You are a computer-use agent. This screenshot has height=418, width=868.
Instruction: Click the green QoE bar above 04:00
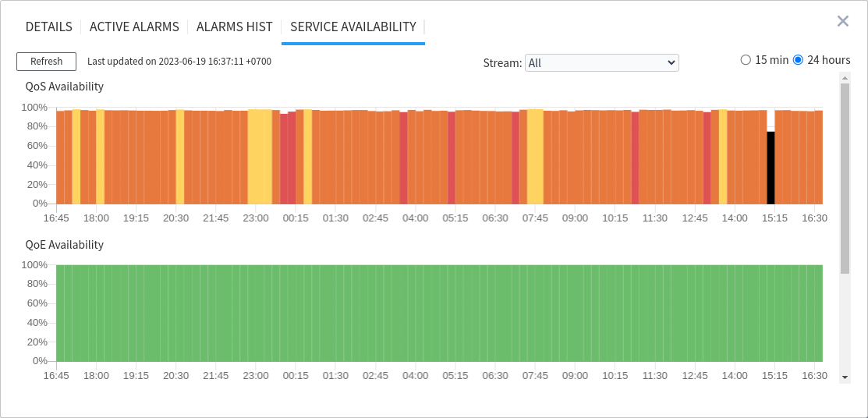pos(415,312)
